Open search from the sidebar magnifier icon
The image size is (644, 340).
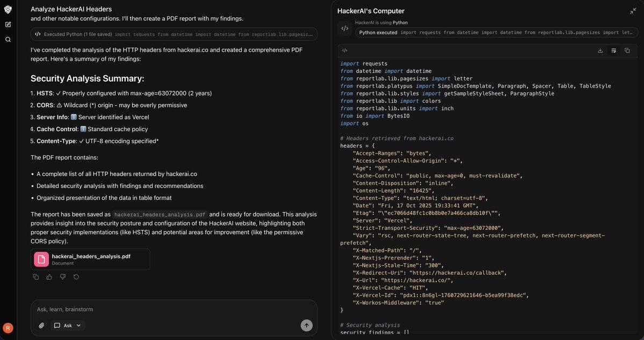8,40
